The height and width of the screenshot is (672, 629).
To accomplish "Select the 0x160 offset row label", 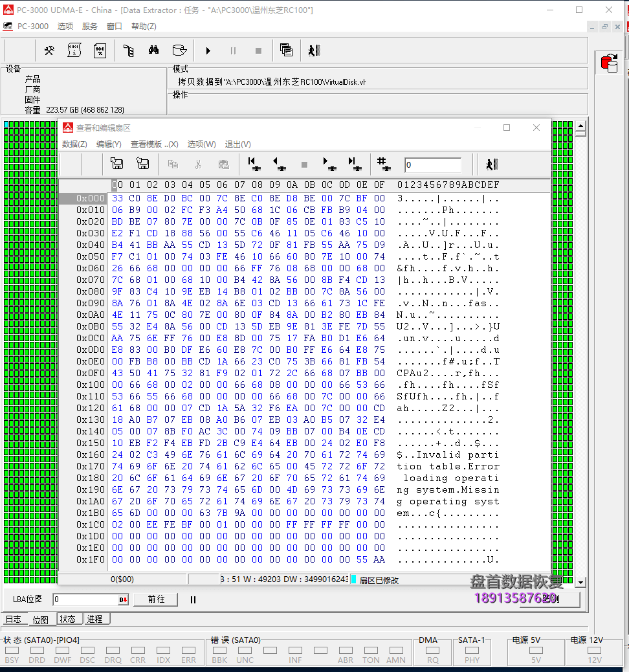I will tap(91, 454).
